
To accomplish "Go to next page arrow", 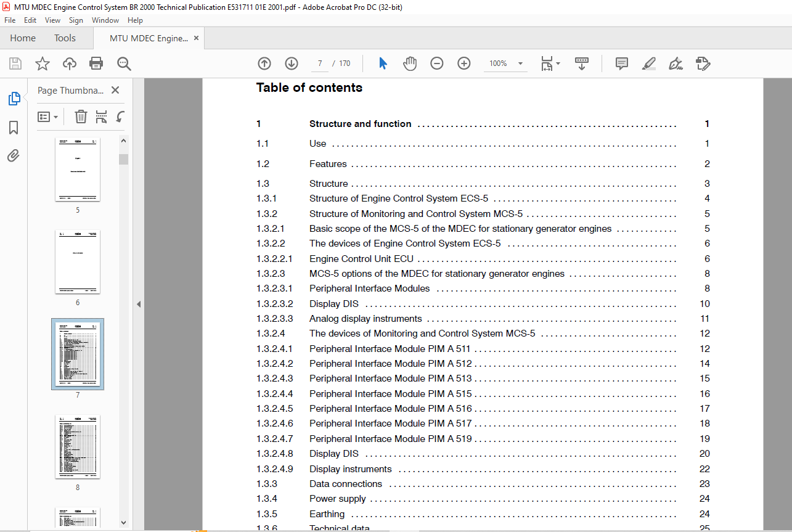I will pos(292,63).
